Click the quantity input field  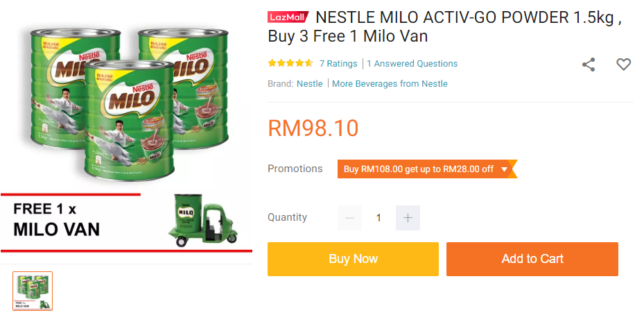tap(378, 218)
